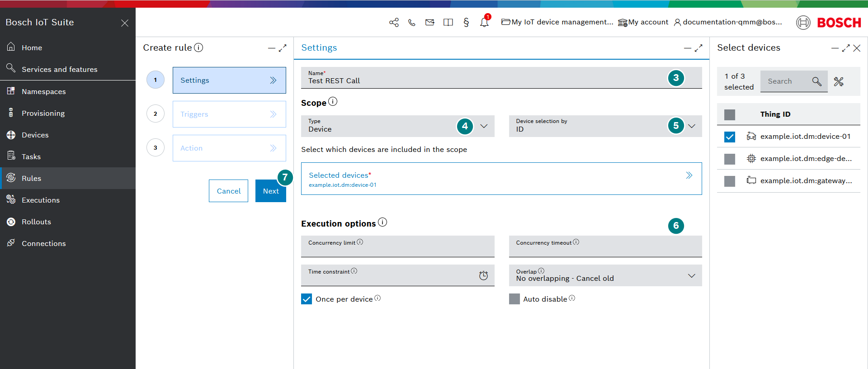
Task: Open the Overlap dropdown
Action: tap(605, 275)
